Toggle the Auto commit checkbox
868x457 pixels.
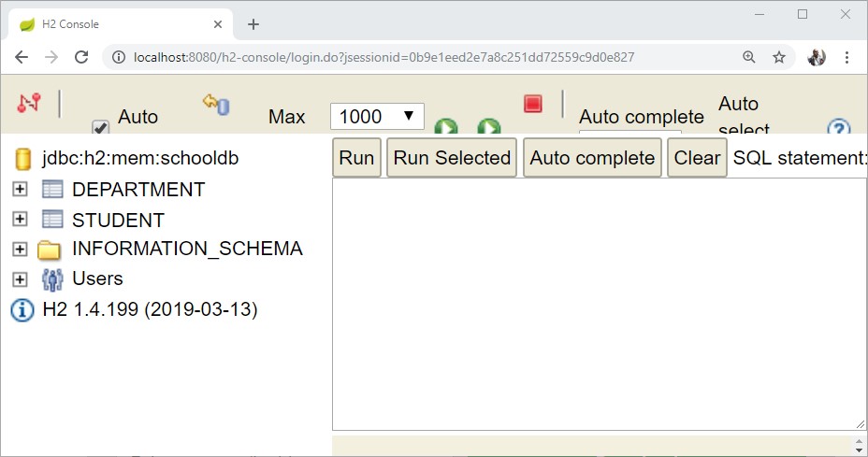click(100, 128)
